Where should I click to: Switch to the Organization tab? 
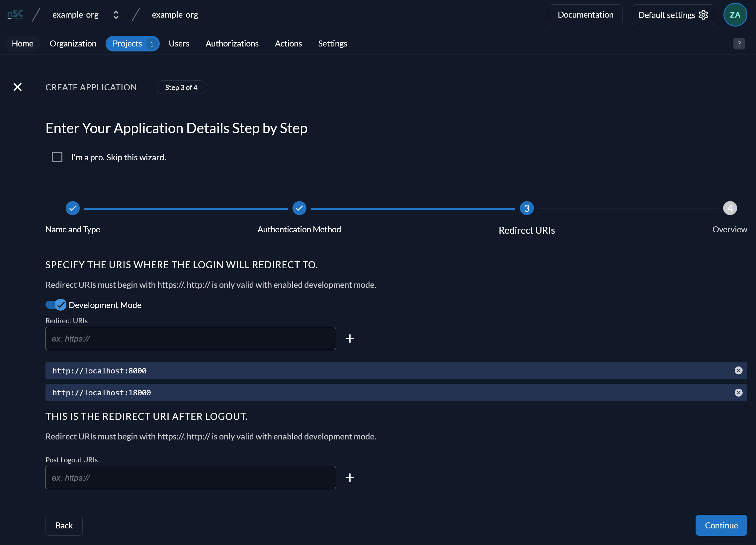tap(73, 43)
